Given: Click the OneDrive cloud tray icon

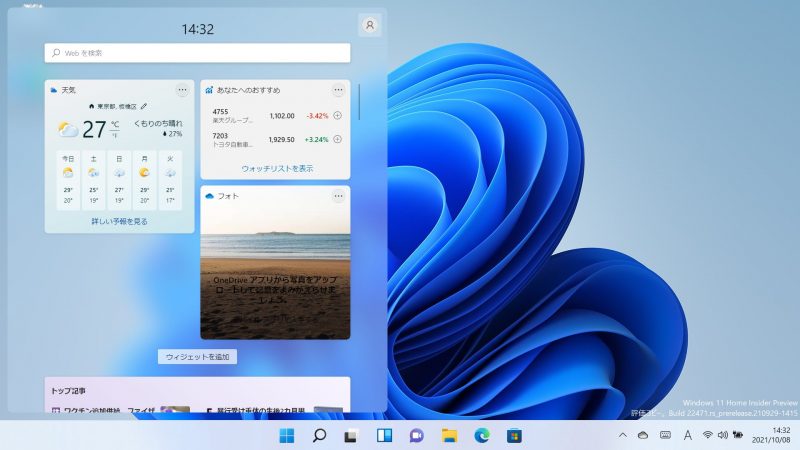Looking at the screenshot, I should pos(643,435).
